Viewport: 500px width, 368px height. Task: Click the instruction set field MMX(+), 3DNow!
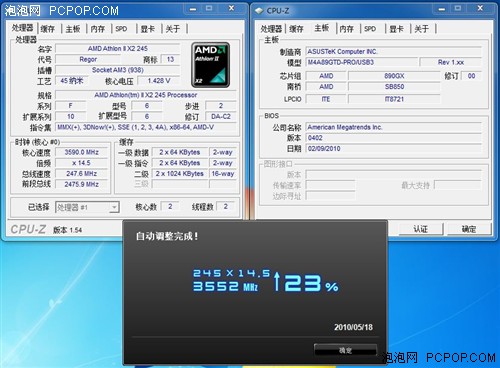tap(146, 127)
